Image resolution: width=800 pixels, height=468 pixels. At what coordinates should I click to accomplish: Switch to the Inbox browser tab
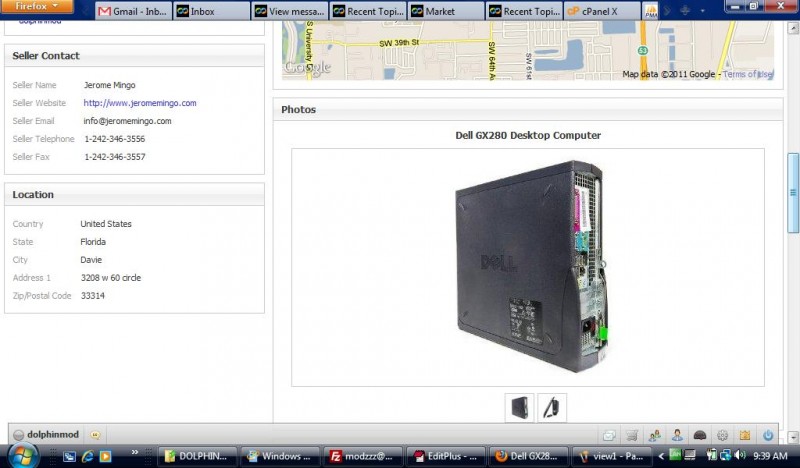point(211,11)
